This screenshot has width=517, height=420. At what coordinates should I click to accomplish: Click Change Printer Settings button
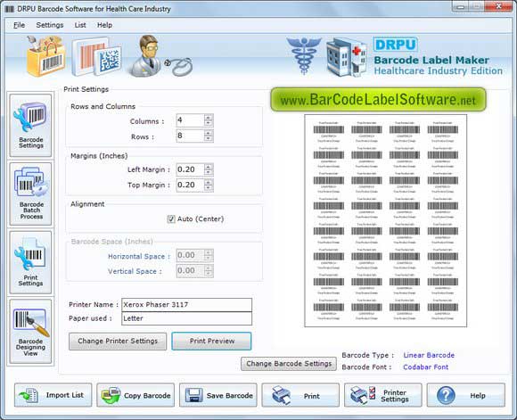(x=118, y=342)
